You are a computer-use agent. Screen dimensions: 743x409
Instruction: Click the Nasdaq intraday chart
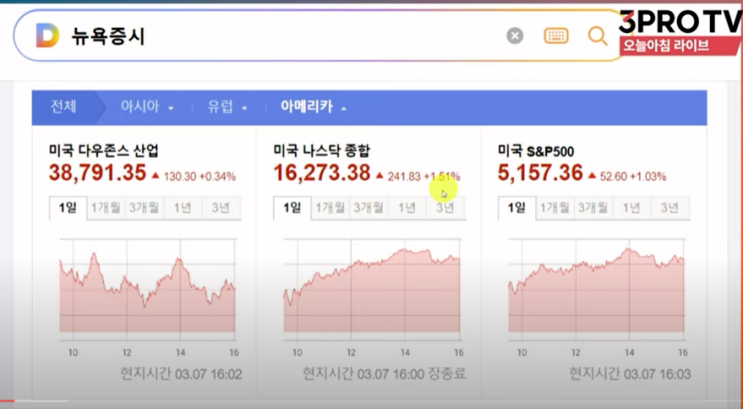(x=372, y=289)
